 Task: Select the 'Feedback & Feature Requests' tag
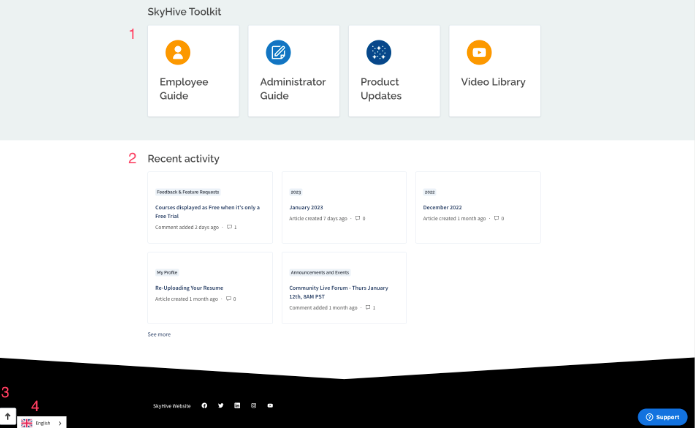click(x=188, y=192)
